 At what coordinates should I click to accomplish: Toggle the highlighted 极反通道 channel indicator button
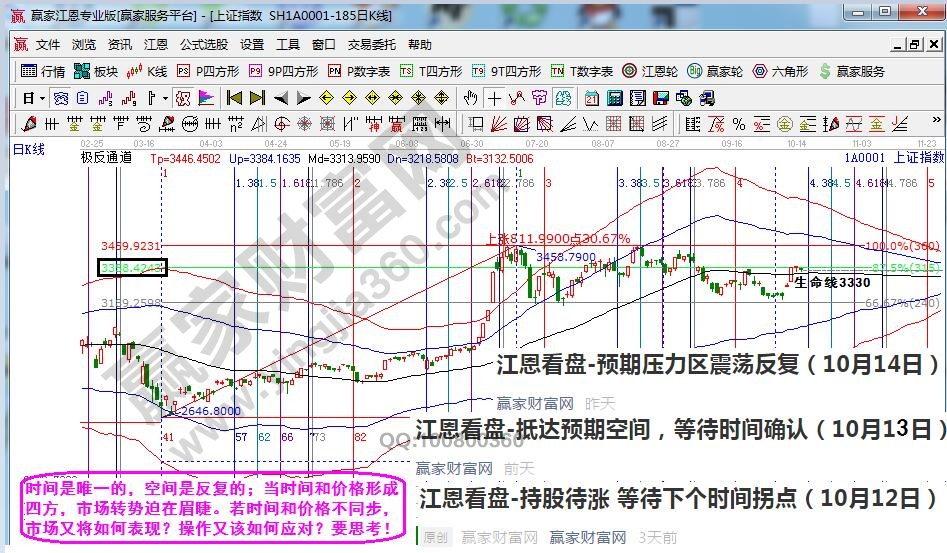(x=182, y=98)
